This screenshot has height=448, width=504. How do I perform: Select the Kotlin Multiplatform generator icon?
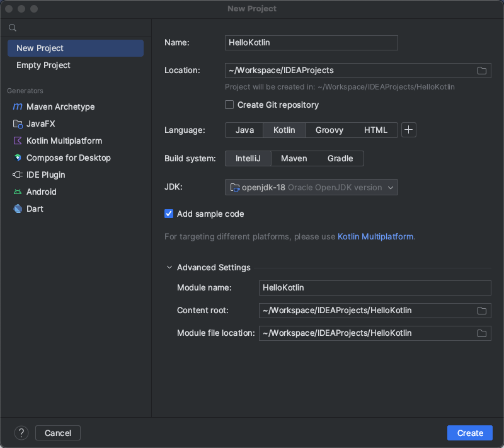(x=18, y=141)
